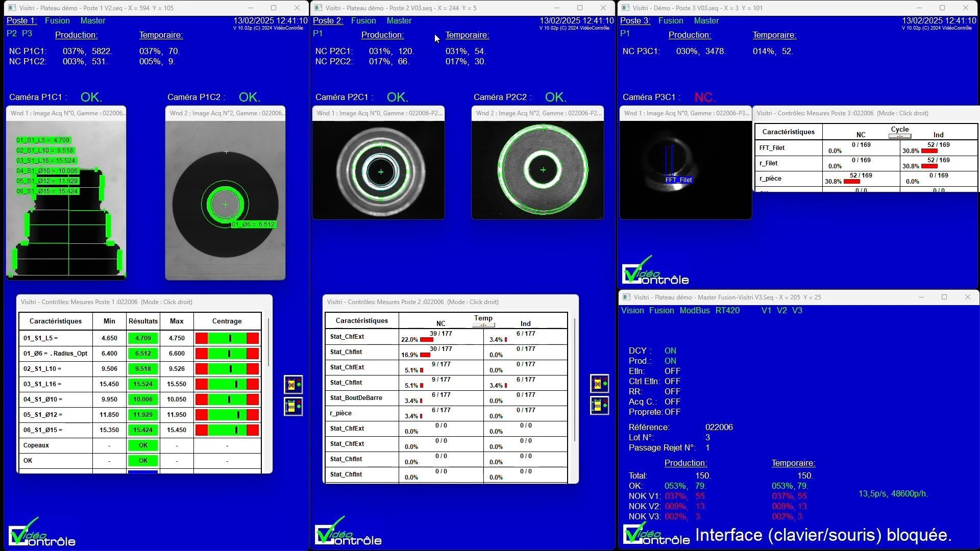Open the RT420 menu item
Viewport: 980px width, 551px height.
727,310
